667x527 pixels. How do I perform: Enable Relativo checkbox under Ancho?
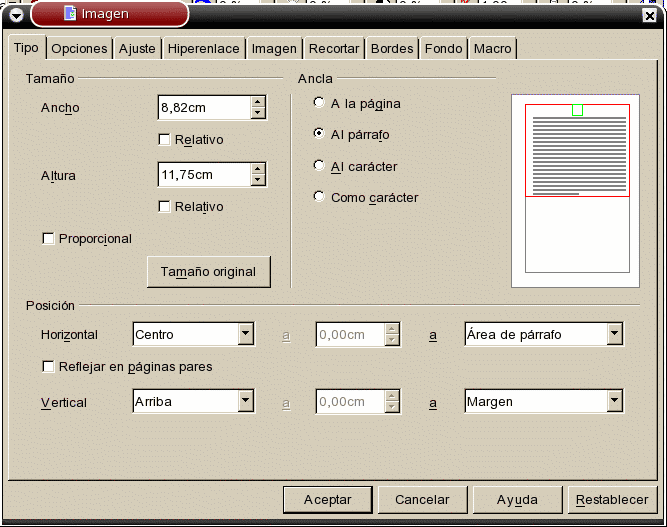pos(165,140)
